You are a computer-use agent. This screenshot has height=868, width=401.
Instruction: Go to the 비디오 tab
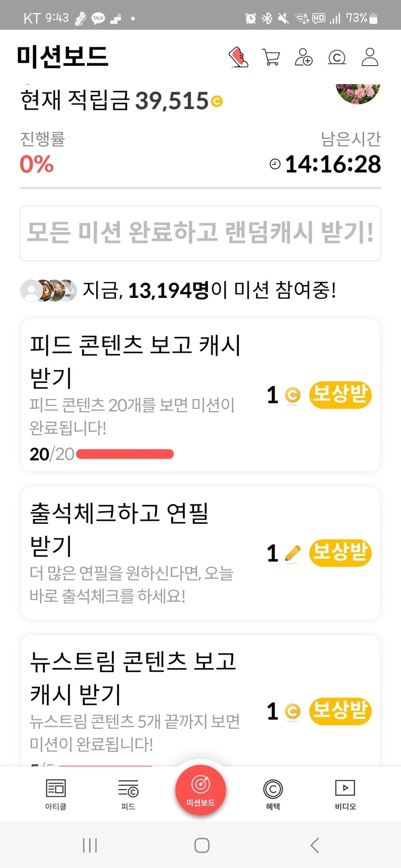(345, 794)
